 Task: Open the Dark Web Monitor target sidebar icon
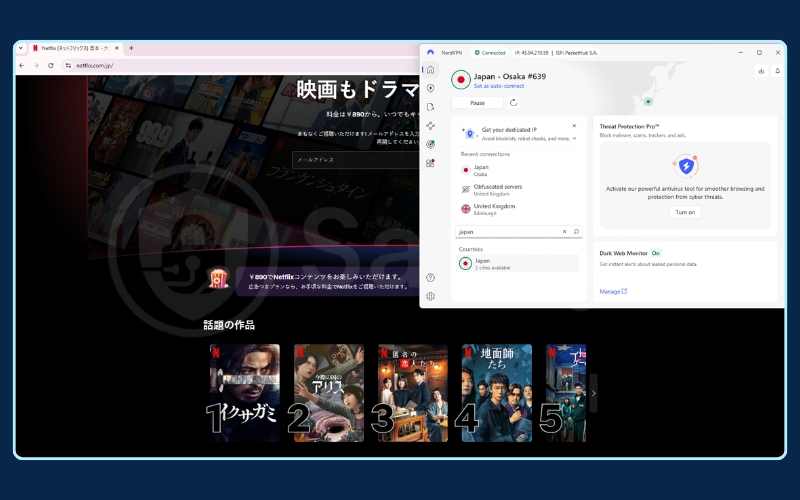tap(431, 144)
